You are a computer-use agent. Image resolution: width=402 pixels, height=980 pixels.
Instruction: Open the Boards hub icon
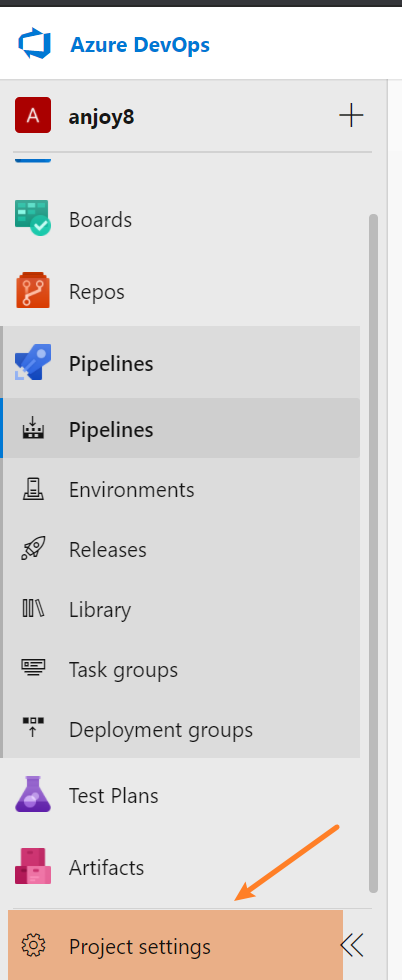[33, 218]
